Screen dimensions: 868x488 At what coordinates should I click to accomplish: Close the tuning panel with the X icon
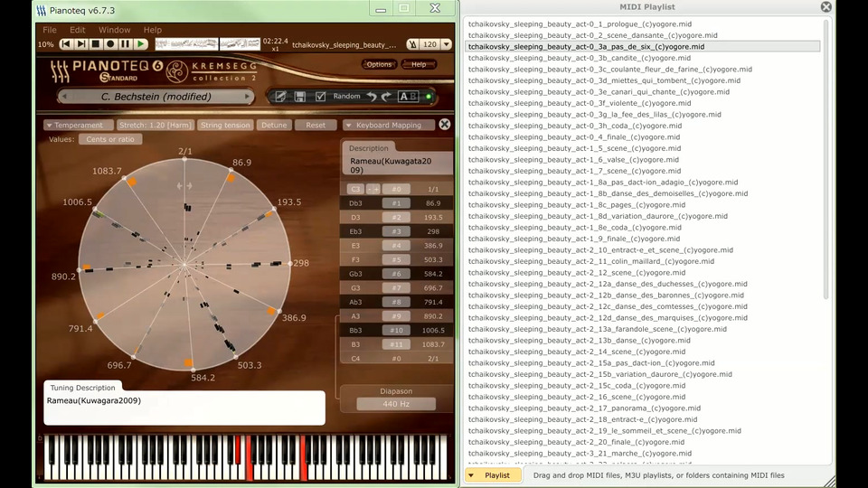click(x=445, y=125)
